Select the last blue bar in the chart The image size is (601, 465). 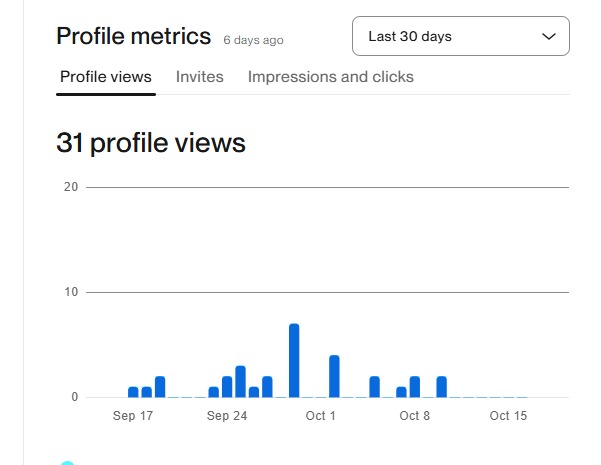click(441, 387)
